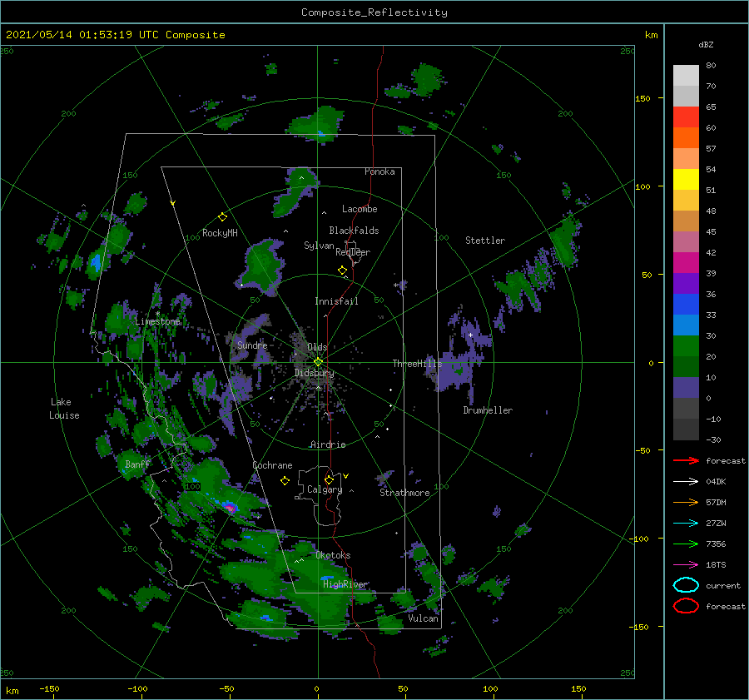749x700 pixels.
Task: Click the RedDeer city label
Action: (353, 252)
